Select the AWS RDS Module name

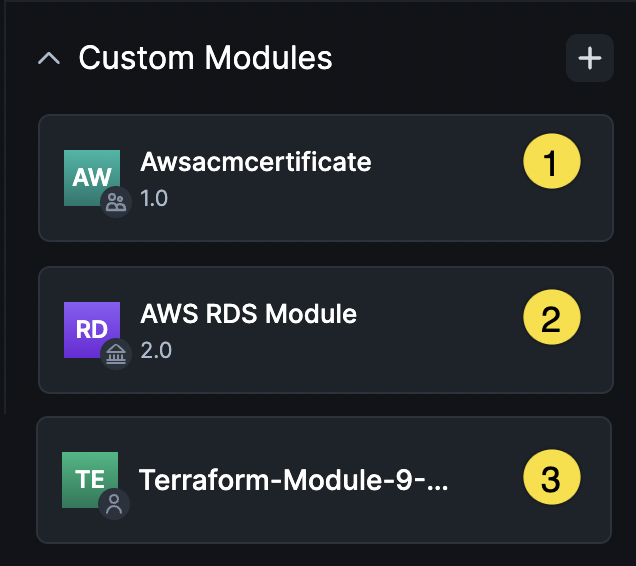pyautogui.click(x=248, y=314)
